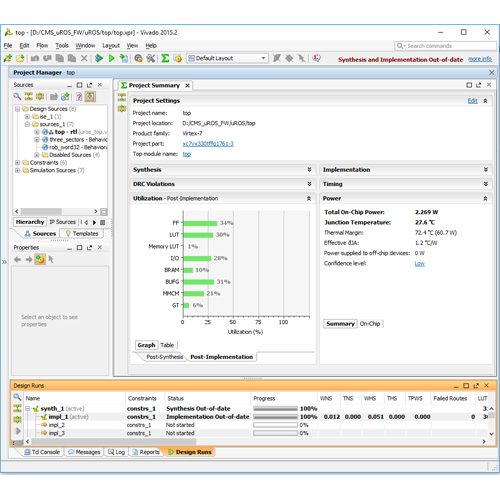Expand the Implementation section
Viewport: 500px width, 500px height.
pyautogui.click(x=486, y=170)
